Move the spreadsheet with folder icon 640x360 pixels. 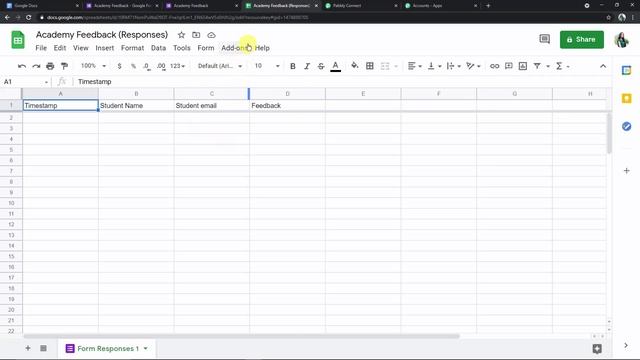point(196,35)
